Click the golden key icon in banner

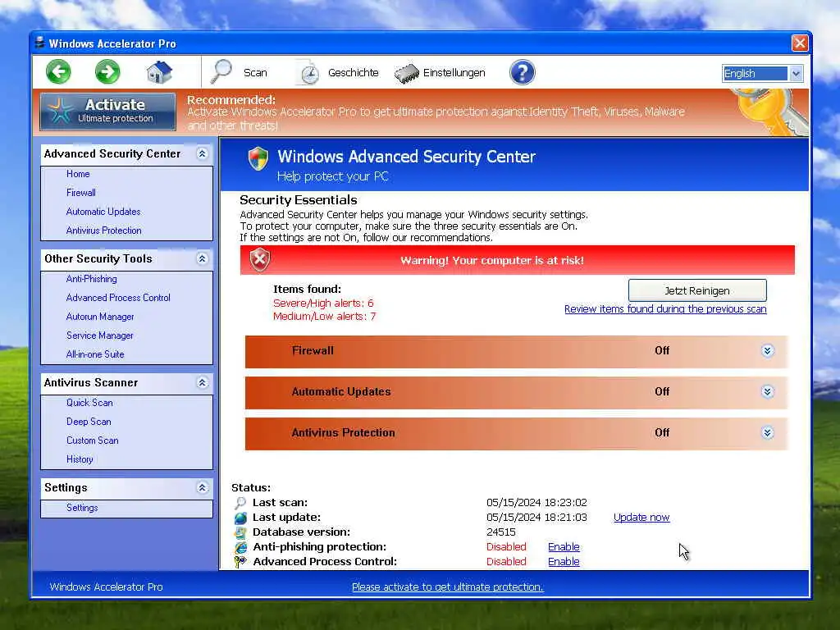[769, 112]
